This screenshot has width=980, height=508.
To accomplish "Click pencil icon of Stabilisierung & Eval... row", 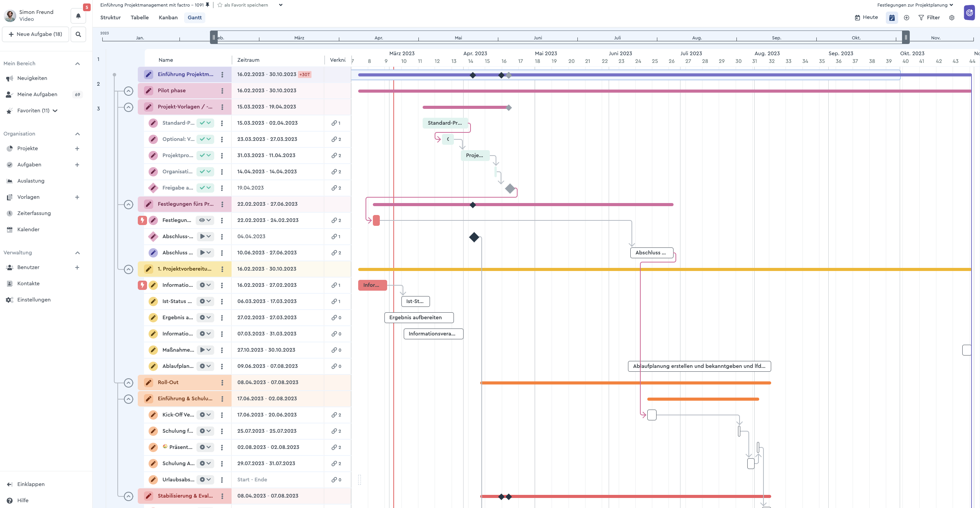I will (x=149, y=496).
